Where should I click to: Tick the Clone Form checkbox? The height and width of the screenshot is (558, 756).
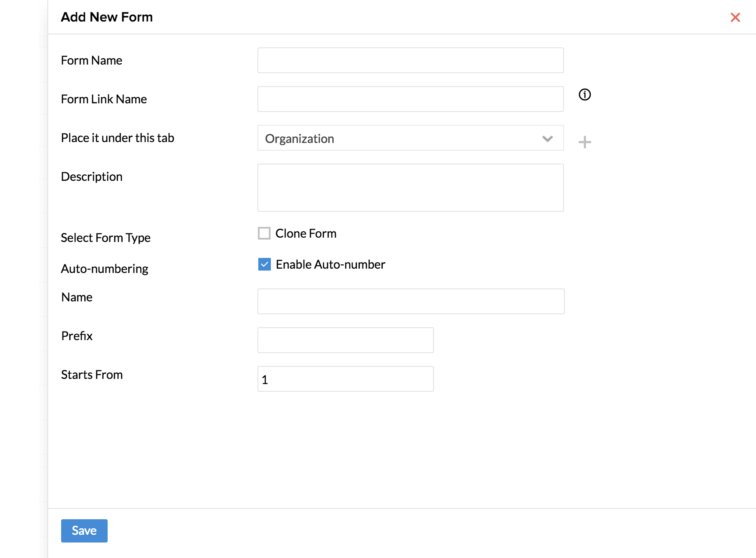pos(264,233)
